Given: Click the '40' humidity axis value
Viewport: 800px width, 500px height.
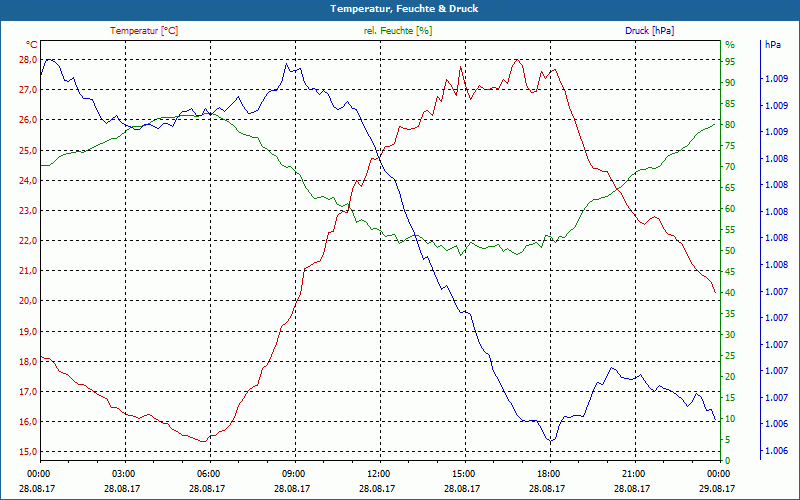Looking at the screenshot, I should pos(730,293).
